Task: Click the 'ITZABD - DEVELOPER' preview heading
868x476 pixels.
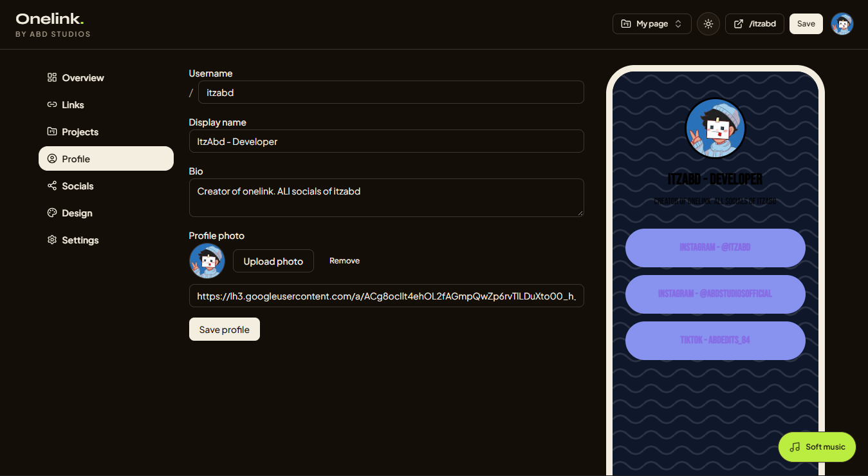Action: (716, 179)
